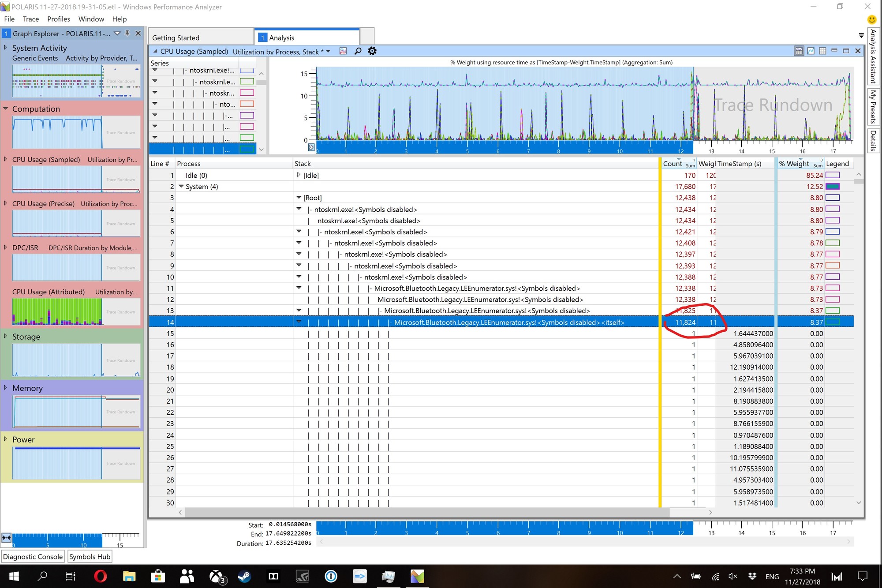Expand the System Activity section
The height and width of the screenshot is (588, 882).
point(5,47)
